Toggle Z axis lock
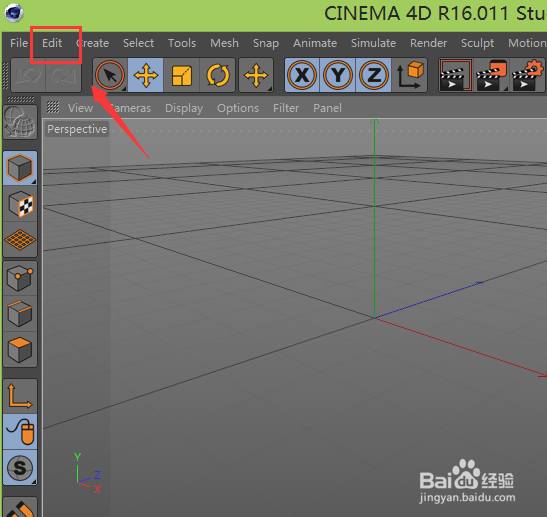 (374, 75)
